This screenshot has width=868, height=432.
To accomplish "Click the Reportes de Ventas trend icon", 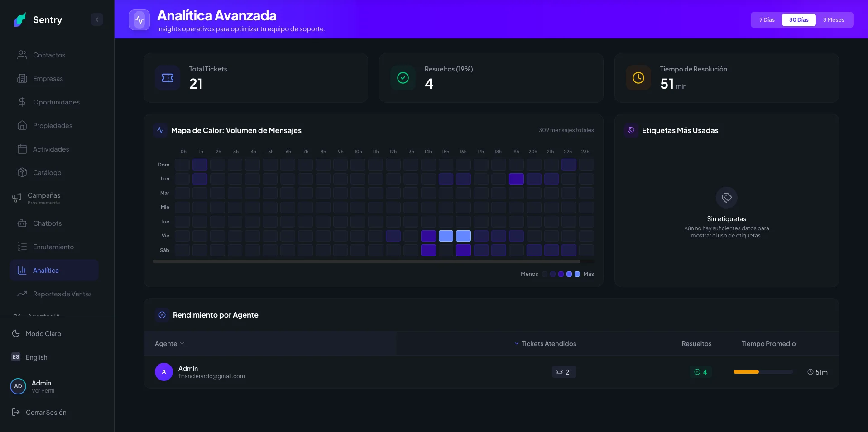I will pos(22,294).
